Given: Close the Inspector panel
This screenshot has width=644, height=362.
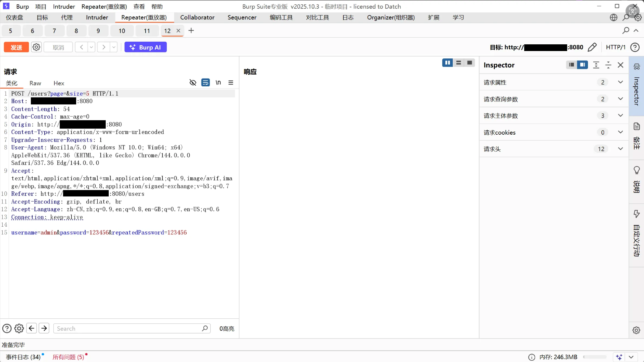Looking at the screenshot, I should coord(621,65).
